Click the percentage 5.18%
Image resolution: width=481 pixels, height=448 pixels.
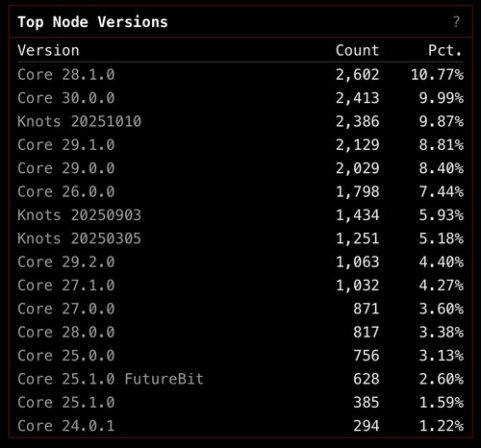442,238
